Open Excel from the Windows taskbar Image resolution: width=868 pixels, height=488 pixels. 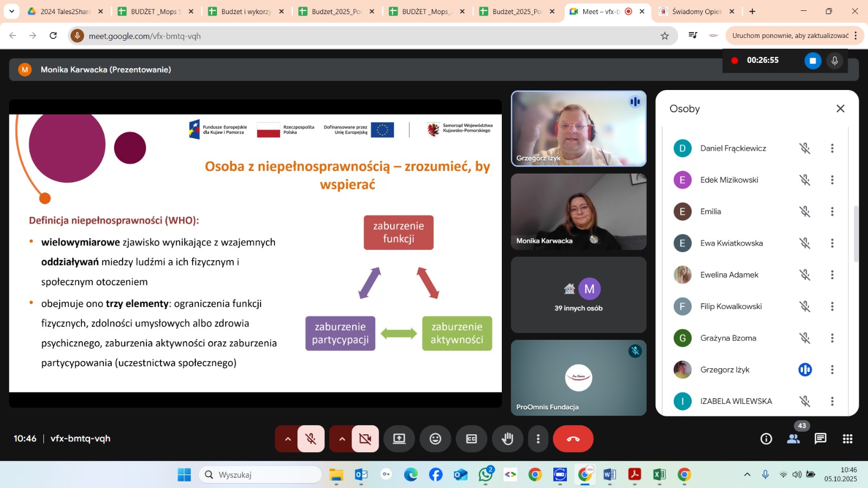(659, 475)
